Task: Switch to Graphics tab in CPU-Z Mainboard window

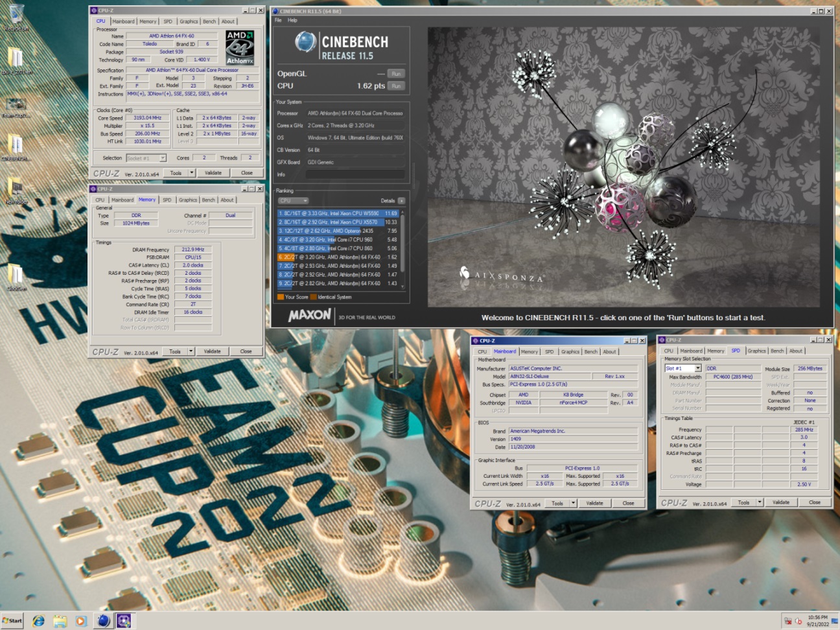Action: coord(570,352)
